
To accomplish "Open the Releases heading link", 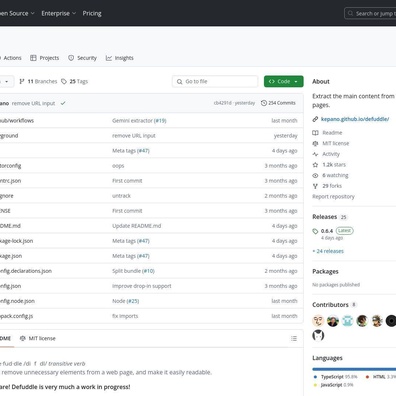I will [x=324, y=217].
